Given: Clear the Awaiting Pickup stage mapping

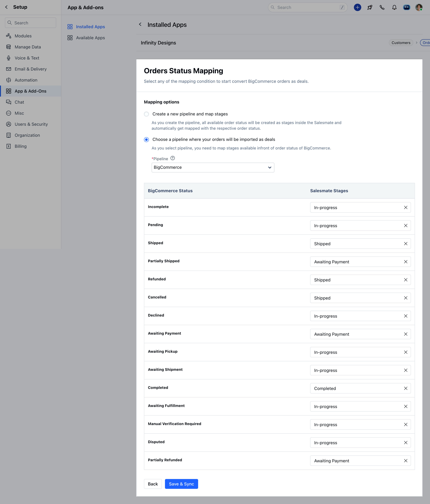Looking at the screenshot, I should (x=406, y=352).
